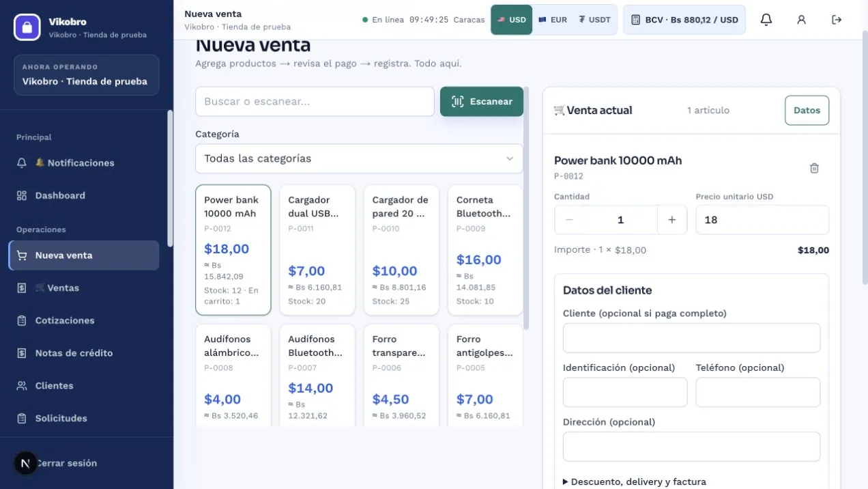Open the notifications bell in top bar
The width and height of the screenshot is (868, 489).
click(766, 20)
